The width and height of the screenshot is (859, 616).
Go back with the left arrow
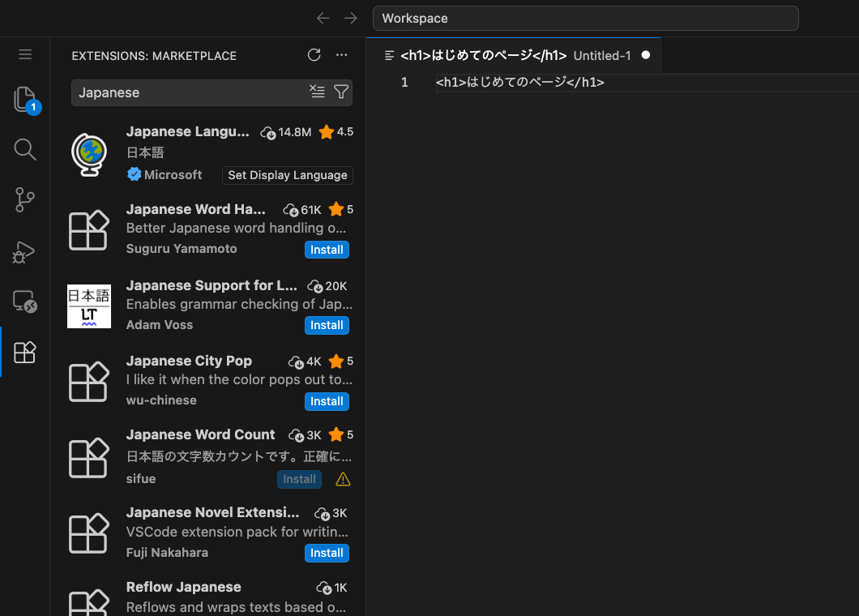point(323,18)
